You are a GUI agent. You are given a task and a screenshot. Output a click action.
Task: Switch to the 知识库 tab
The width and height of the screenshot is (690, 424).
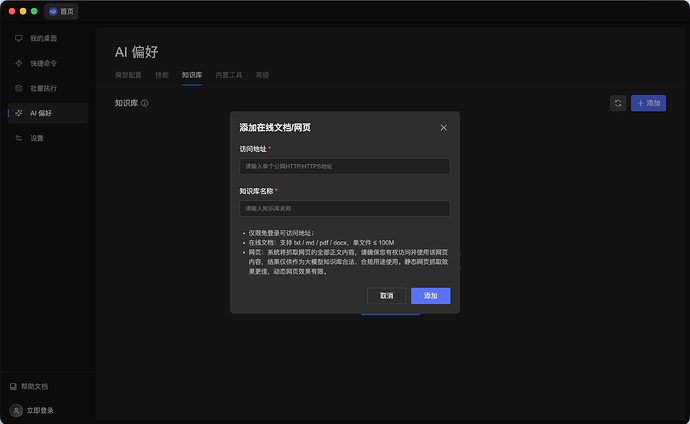click(x=192, y=75)
